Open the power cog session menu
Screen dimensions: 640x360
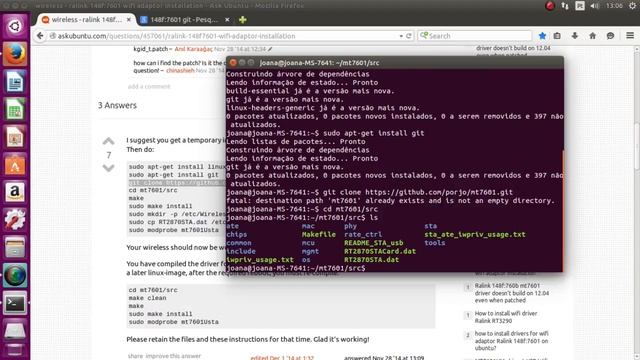[632, 6]
